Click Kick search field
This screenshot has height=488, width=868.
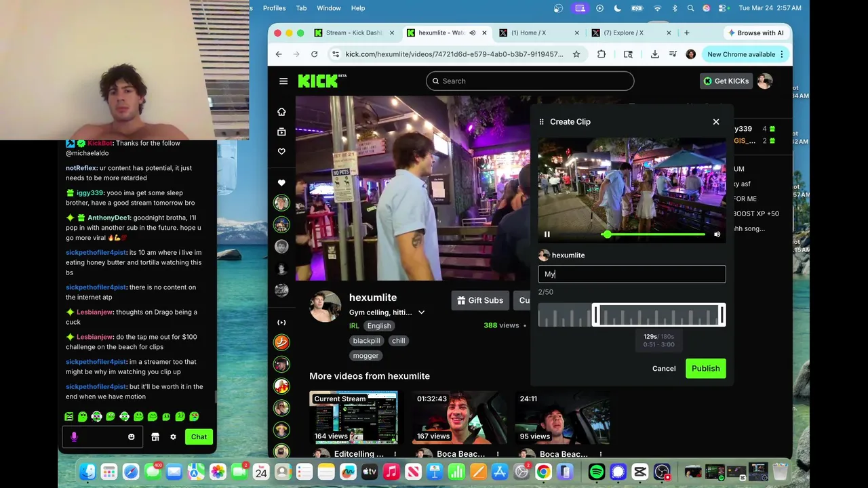[x=530, y=81]
